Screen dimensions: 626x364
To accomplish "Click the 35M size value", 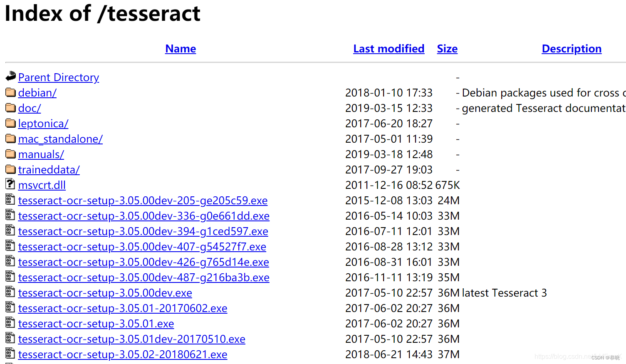I will pos(448,277).
